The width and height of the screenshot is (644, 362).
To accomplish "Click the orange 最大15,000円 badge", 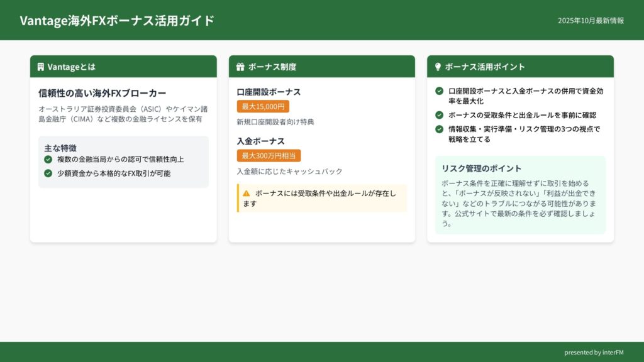I will click(263, 107).
